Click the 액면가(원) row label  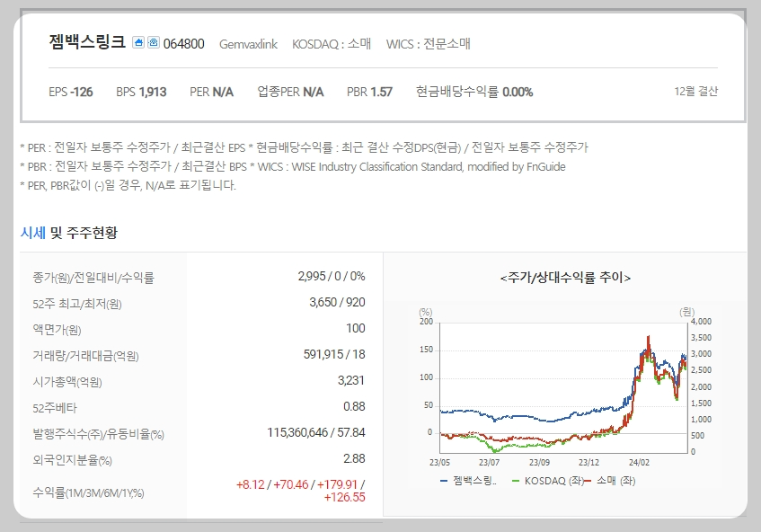click(57, 330)
